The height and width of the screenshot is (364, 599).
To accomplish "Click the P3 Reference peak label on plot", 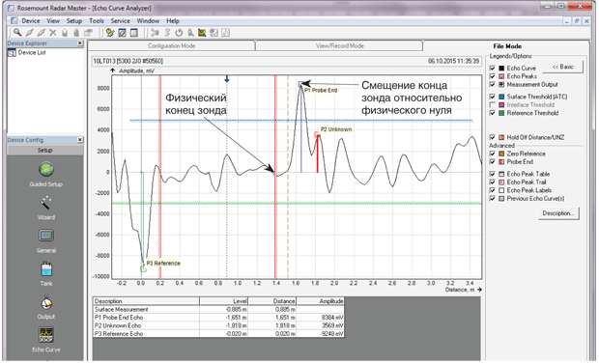I will tap(163, 264).
